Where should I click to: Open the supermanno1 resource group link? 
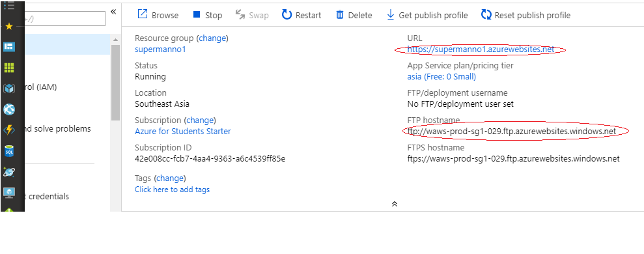(x=161, y=49)
